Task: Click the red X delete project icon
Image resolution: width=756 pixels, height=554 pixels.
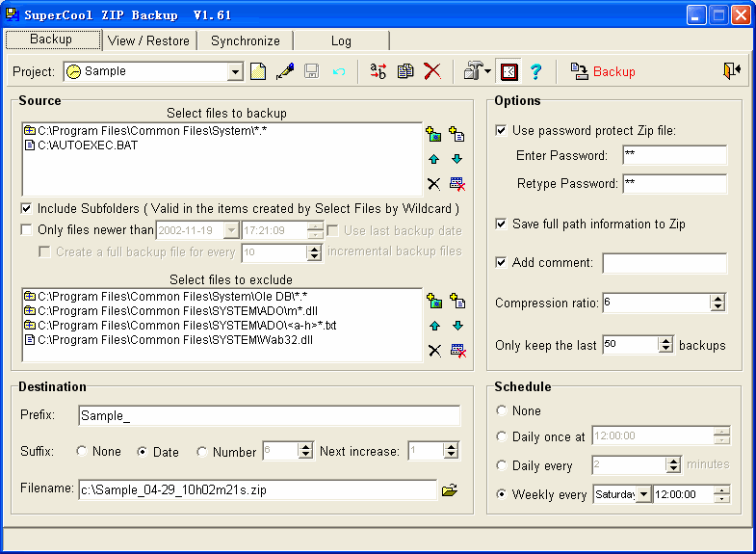Action: [x=432, y=71]
